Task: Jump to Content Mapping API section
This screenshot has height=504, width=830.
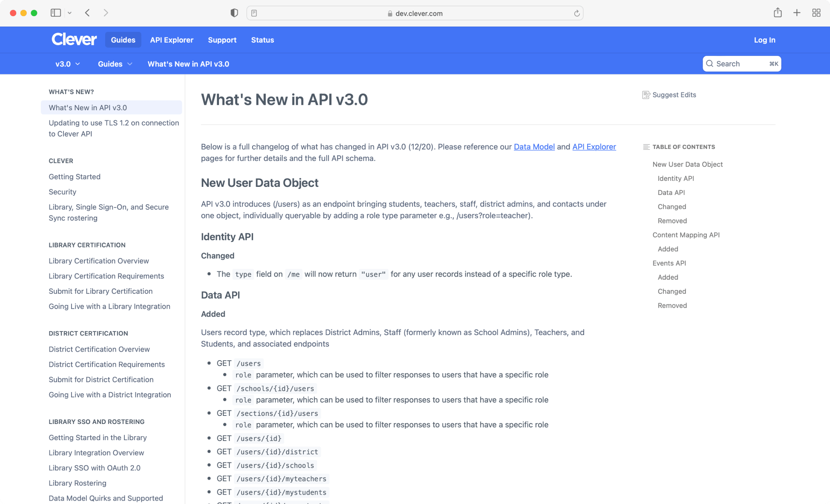Action: point(686,235)
